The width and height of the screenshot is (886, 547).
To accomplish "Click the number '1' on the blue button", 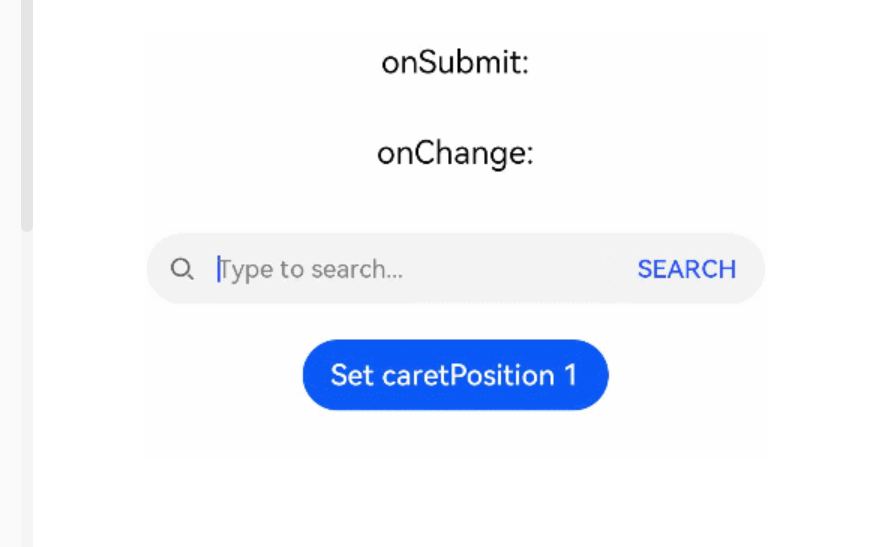I will click(x=571, y=375).
